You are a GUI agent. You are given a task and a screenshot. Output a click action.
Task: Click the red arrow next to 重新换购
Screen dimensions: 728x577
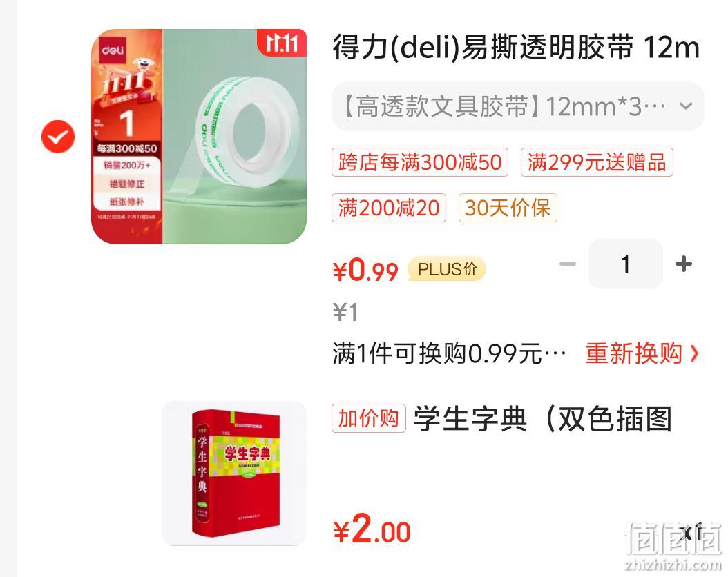[694, 353]
